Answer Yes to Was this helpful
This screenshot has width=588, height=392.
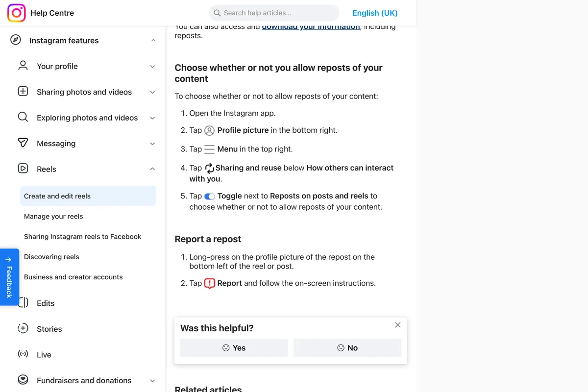234,348
